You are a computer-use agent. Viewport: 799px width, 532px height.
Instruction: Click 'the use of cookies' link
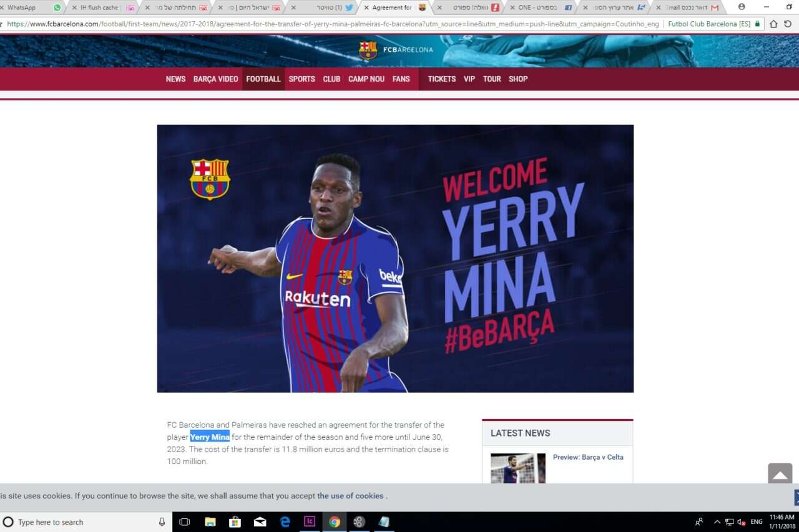tap(350, 496)
